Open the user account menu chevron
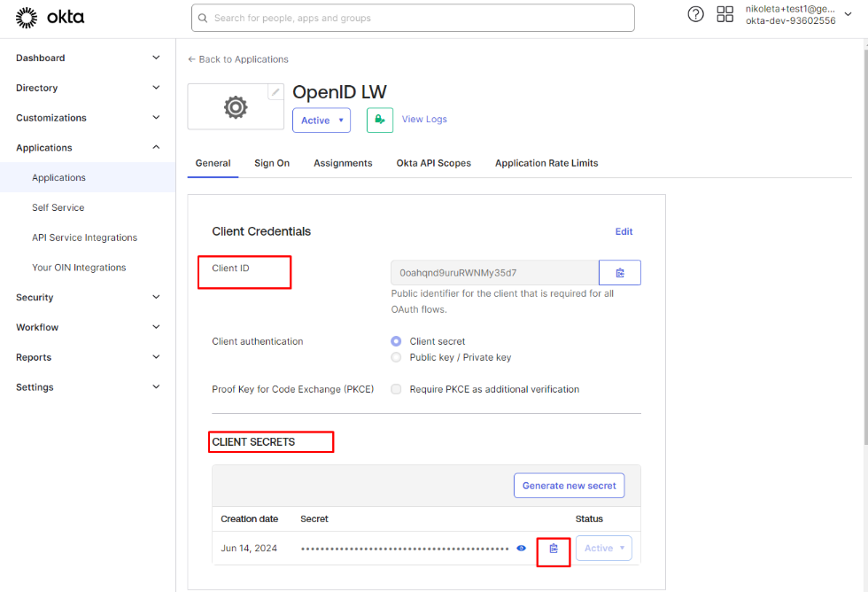868x592 pixels. (x=848, y=14)
